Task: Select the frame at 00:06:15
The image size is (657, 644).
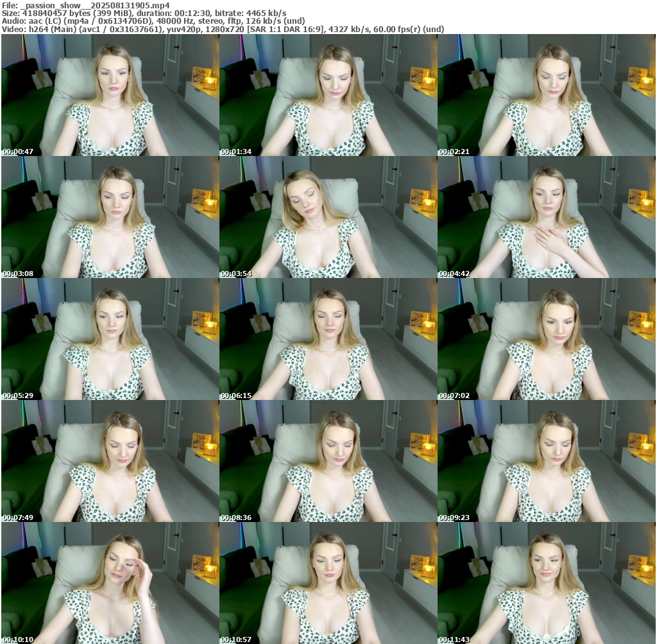Action: tap(328, 339)
